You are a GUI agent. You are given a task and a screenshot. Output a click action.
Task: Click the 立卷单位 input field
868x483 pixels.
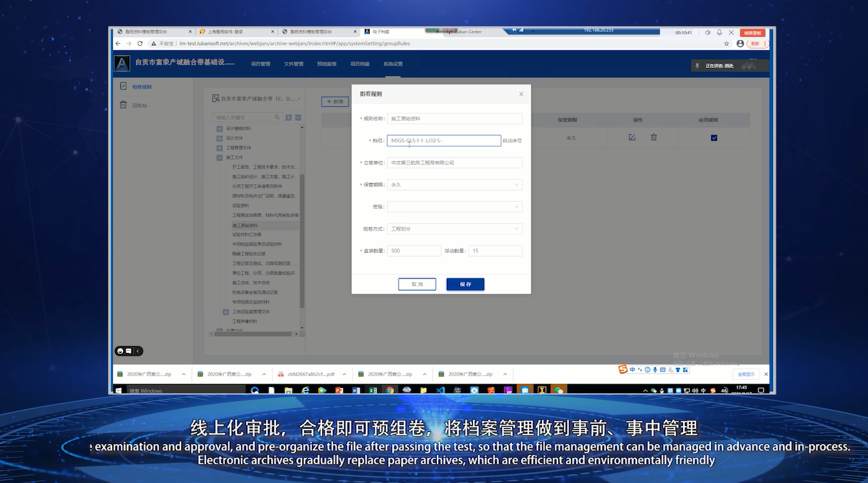click(x=455, y=162)
